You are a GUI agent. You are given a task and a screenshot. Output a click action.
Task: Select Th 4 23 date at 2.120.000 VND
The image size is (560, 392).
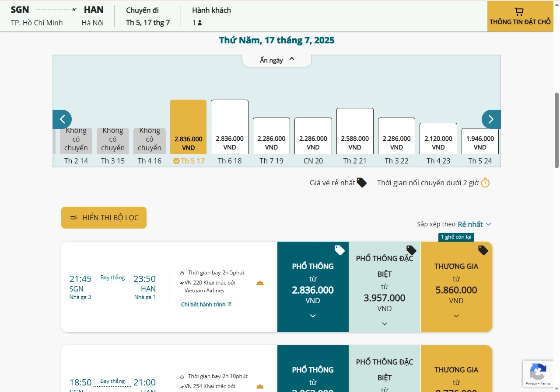coord(438,139)
